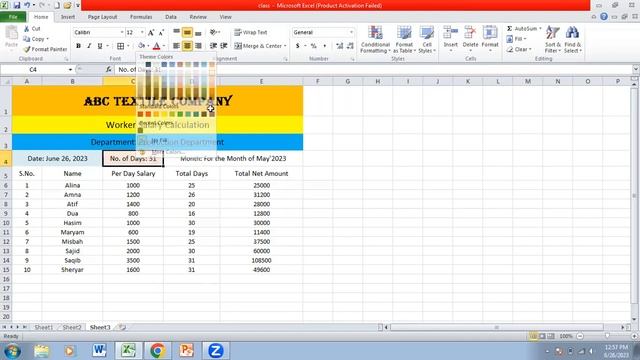640x360 pixels.
Task: Open the Name Box dropdown arrow
Action: pos(70,69)
